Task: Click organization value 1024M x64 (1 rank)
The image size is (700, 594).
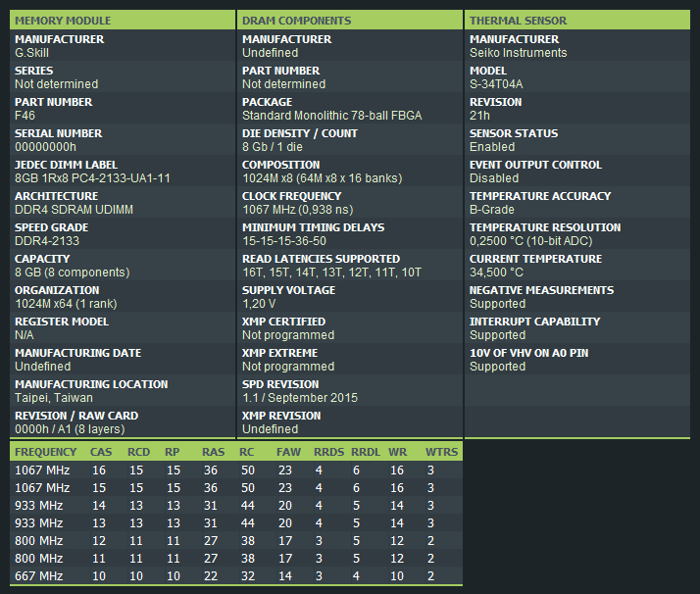Action: 66,304
